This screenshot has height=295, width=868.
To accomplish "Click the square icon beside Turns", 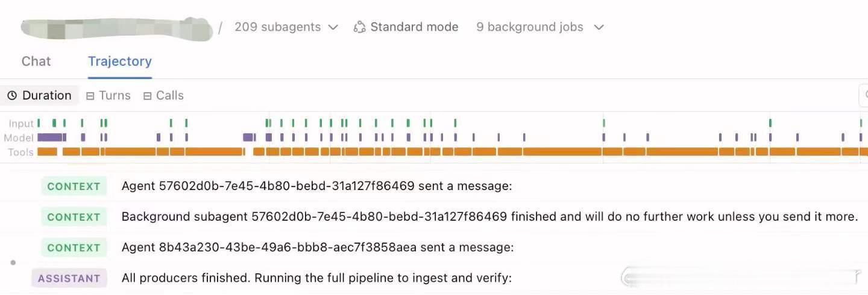I will [90, 96].
